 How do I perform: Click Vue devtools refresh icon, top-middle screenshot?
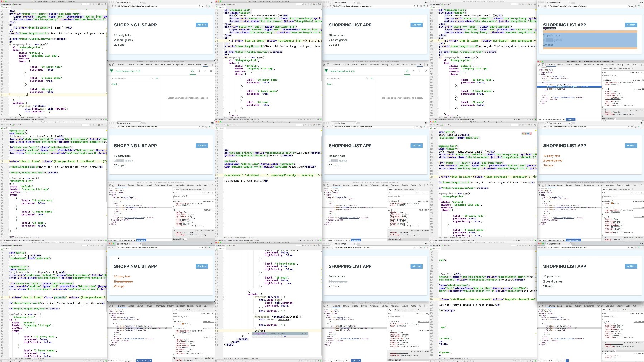426,71
